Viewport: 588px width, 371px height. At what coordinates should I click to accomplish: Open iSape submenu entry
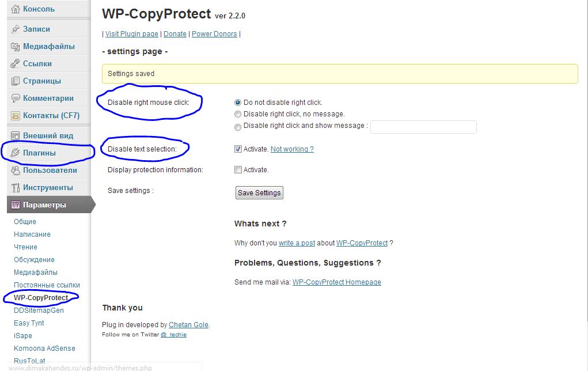tap(23, 336)
